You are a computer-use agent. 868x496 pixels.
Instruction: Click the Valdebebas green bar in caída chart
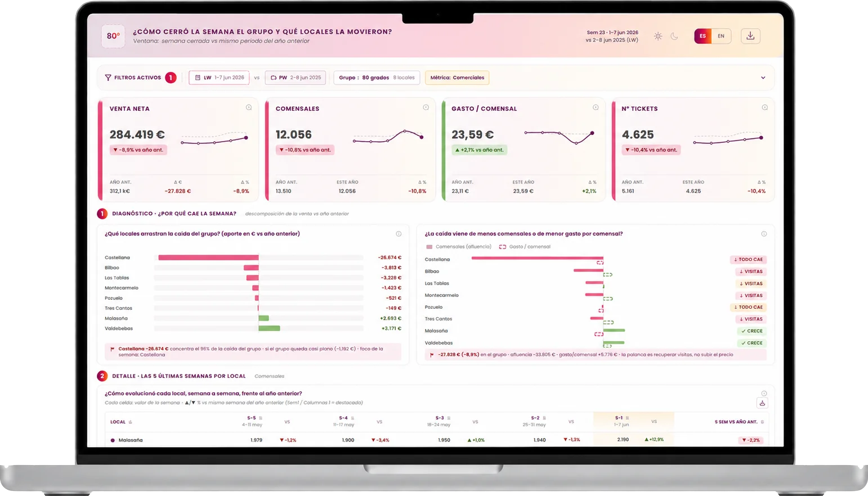269,328
